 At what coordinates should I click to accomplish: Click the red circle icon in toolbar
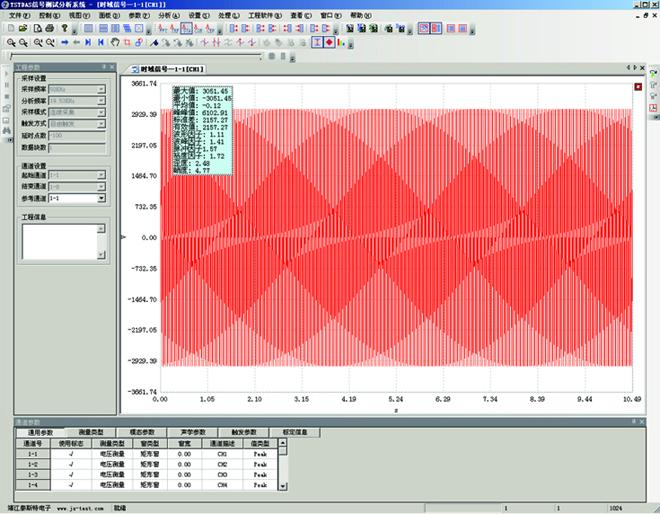click(328, 43)
